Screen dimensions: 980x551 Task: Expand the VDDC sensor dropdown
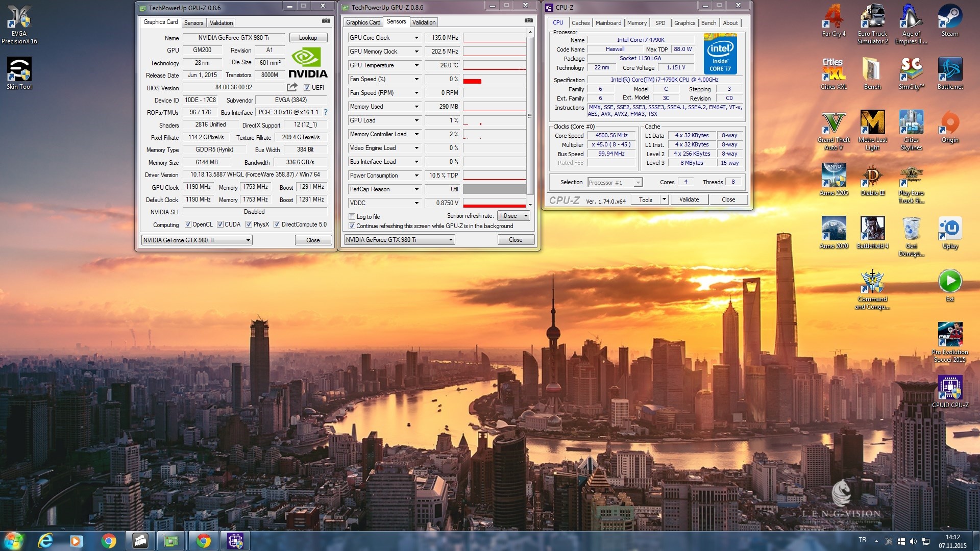[x=416, y=203]
